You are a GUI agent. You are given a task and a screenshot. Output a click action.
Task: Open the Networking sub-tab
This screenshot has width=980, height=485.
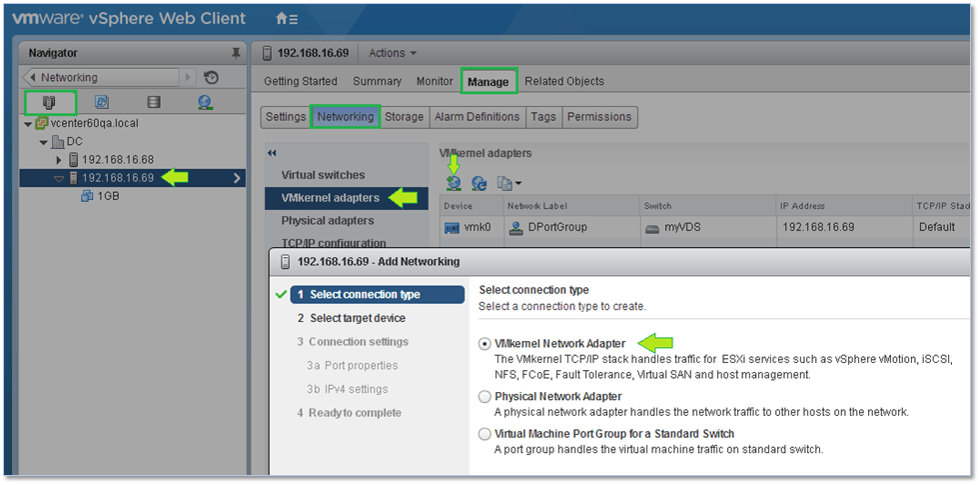(x=345, y=117)
